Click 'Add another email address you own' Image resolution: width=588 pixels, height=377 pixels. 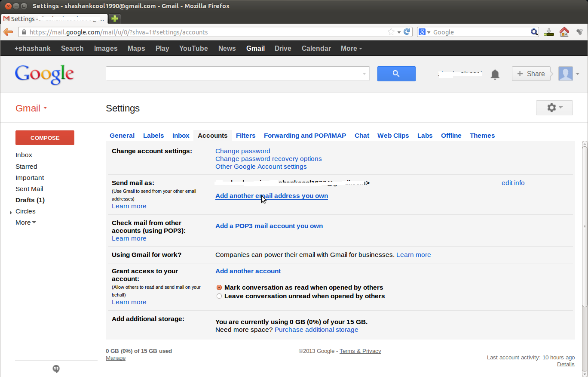[x=272, y=196]
